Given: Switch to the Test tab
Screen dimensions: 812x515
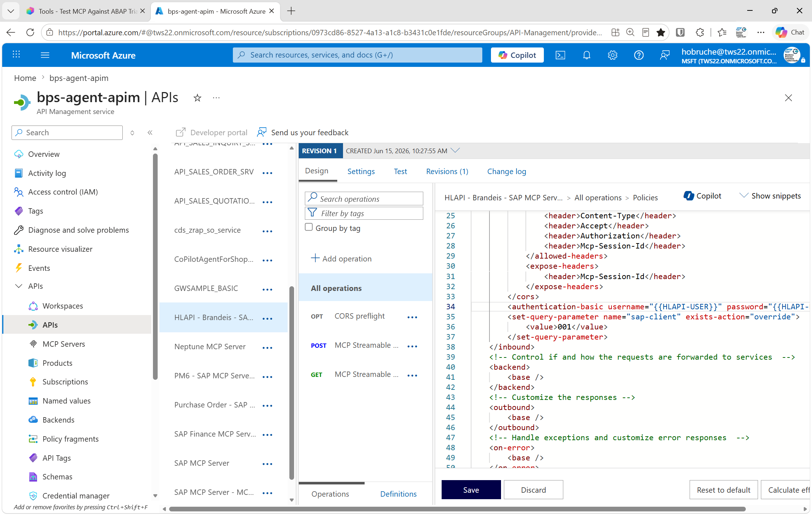Looking at the screenshot, I should click(x=400, y=172).
